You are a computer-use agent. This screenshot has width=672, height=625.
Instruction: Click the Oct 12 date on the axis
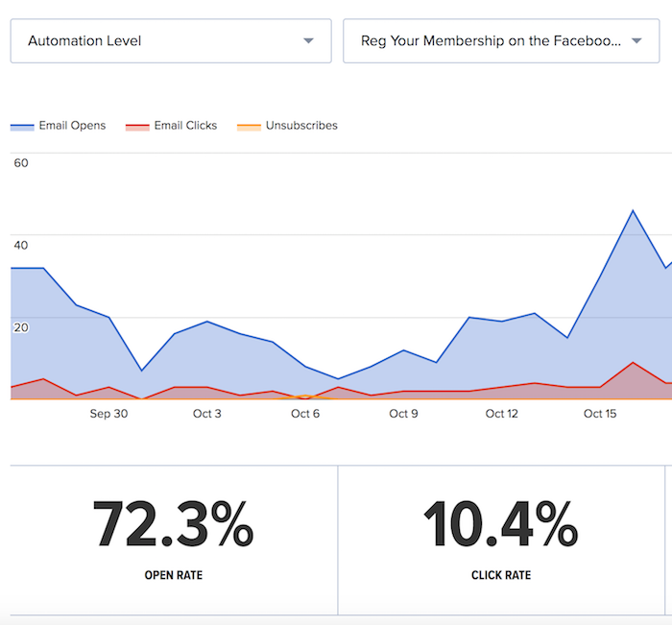tap(501, 414)
